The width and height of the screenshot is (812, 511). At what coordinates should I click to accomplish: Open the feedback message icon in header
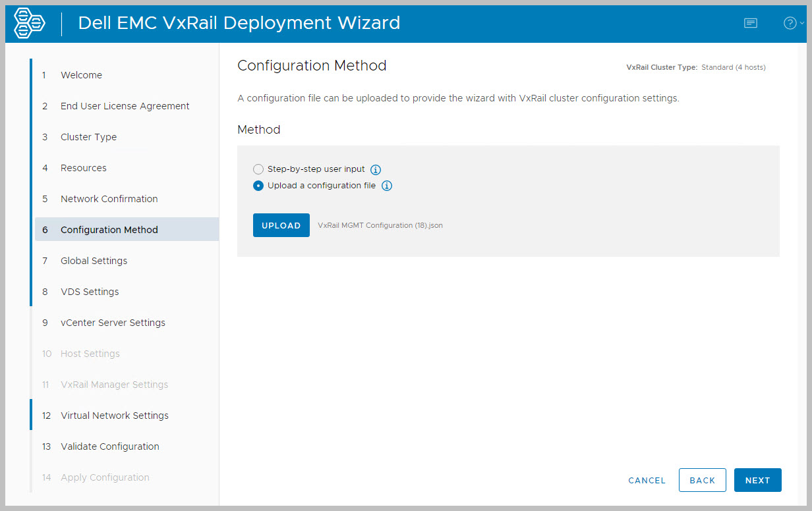pyautogui.click(x=750, y=23)
